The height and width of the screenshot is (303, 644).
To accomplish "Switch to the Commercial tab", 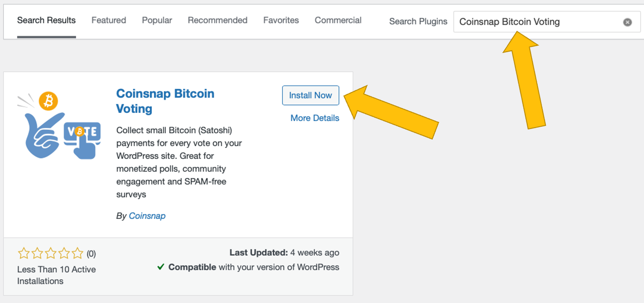I will [x=338, y=20].
